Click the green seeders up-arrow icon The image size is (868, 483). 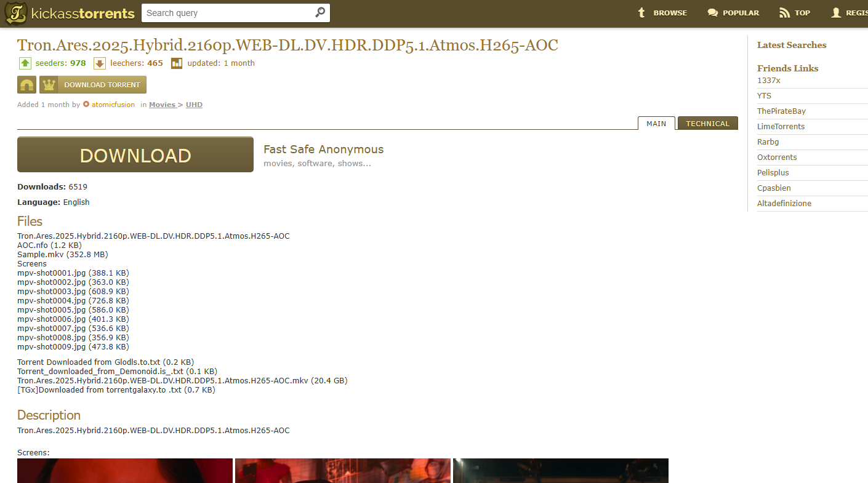coord(25,63)
